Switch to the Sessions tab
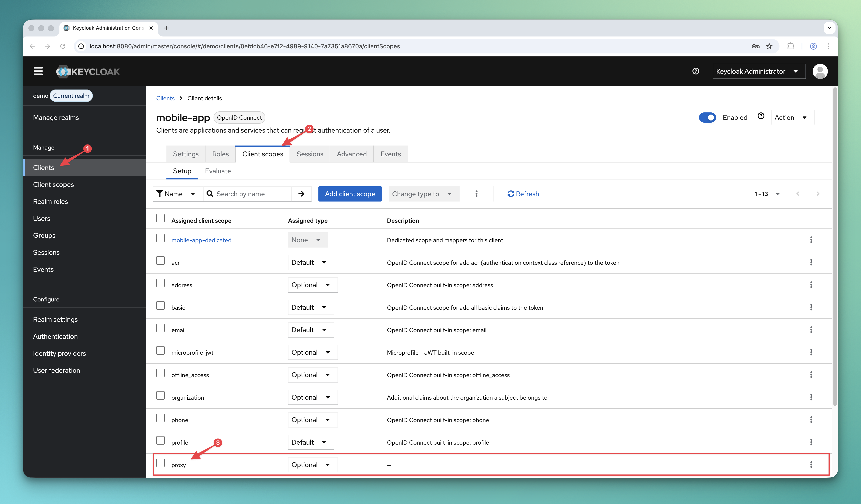The width and height of the screenshot is (861, 504). (310, 154)
